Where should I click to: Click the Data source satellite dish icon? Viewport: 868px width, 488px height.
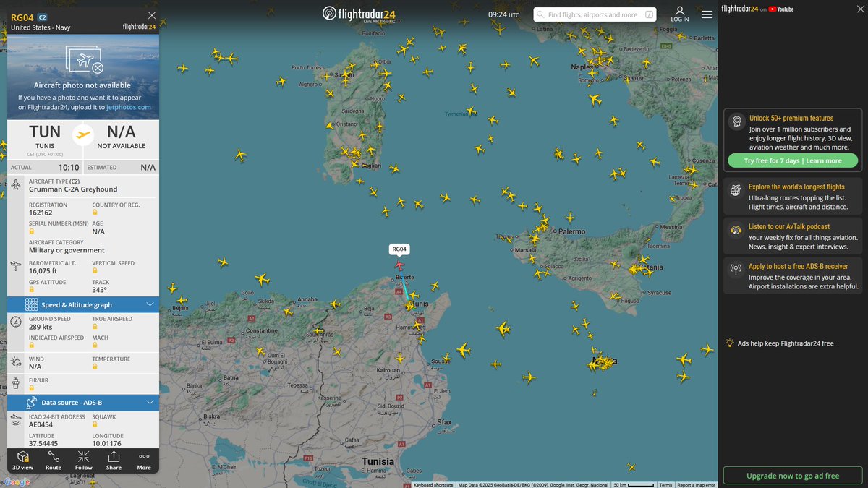pos(31,402)
